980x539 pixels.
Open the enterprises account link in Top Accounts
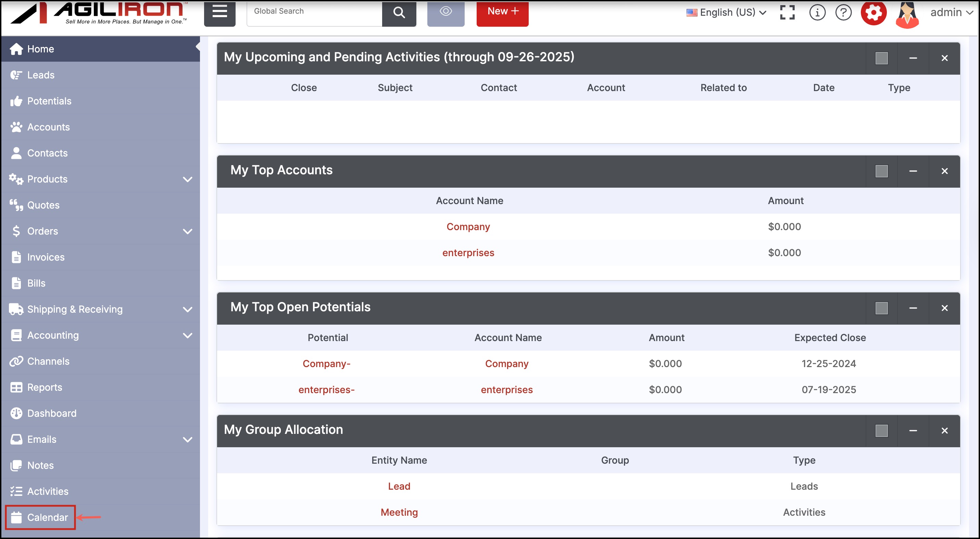click(x=468, y=253)
